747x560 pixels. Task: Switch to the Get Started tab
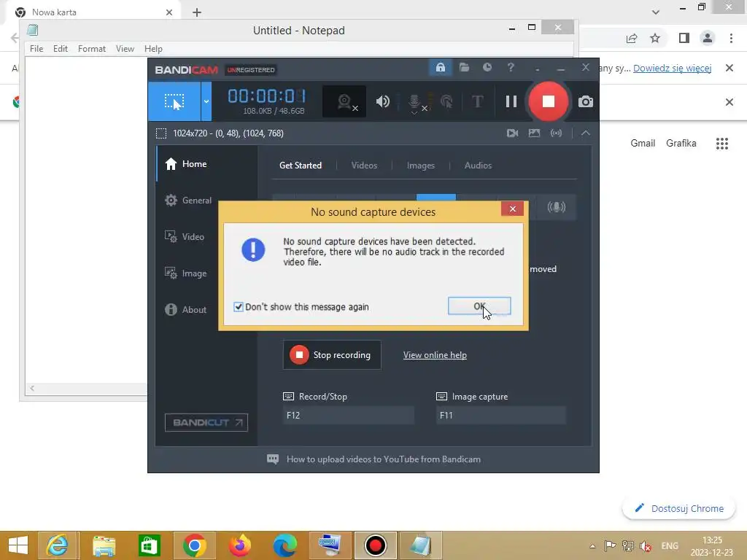click(301, 166)
